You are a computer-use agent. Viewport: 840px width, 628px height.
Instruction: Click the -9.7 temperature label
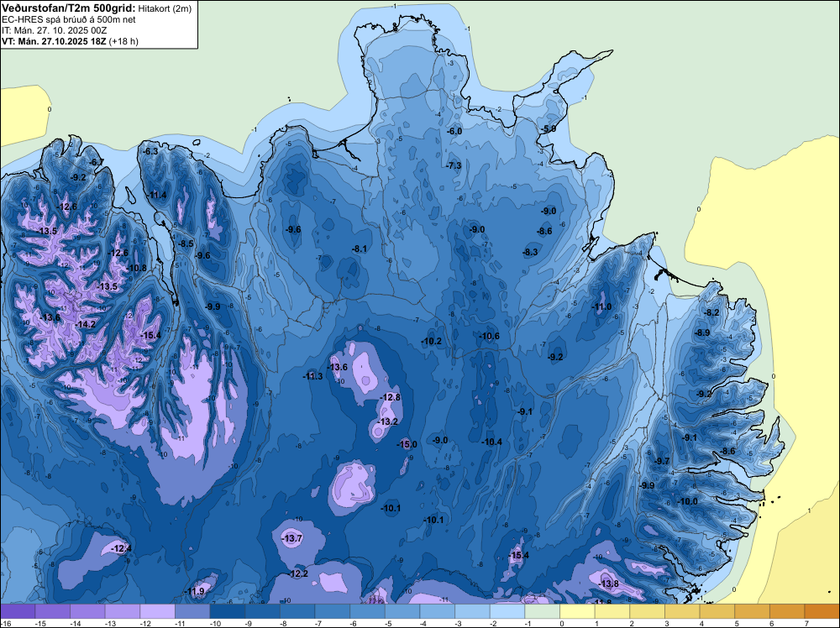(662, 461)
